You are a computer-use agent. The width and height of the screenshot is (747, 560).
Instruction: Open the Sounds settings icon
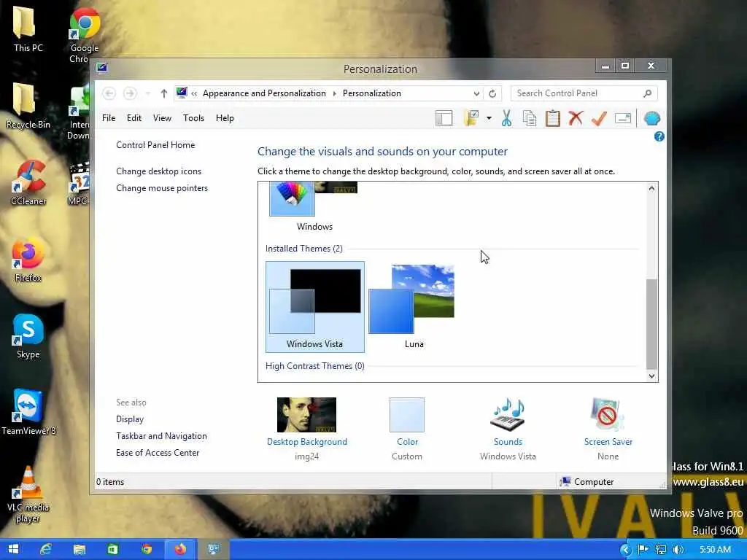coord(508,415)
